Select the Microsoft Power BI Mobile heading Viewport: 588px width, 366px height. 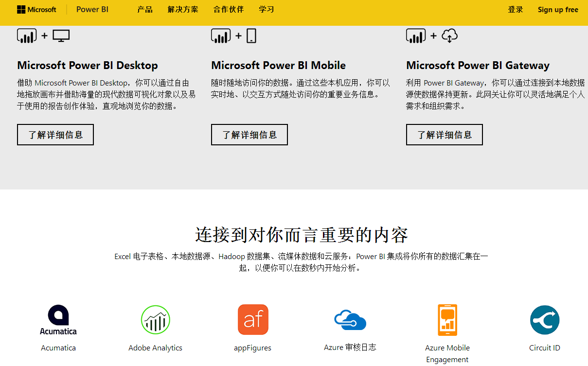tap(279, 66)
